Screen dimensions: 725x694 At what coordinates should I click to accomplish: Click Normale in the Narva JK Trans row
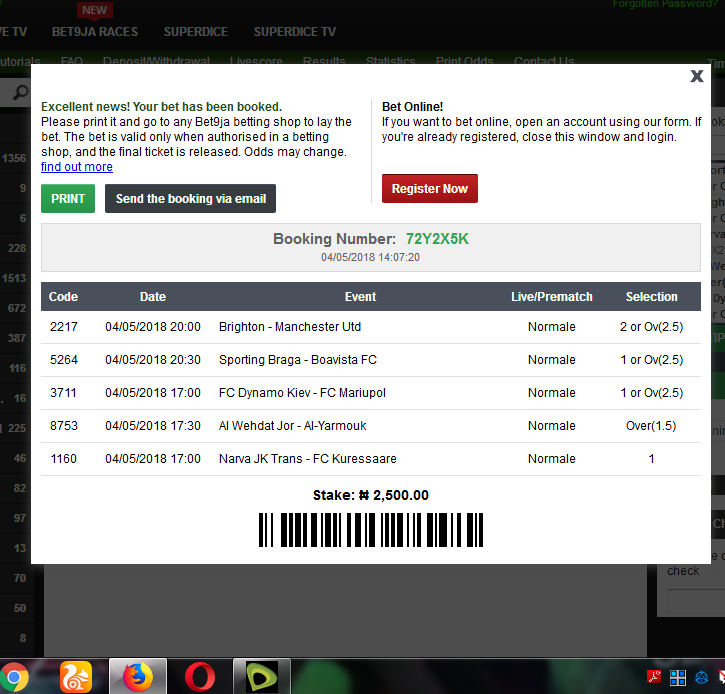pos(552,459)
